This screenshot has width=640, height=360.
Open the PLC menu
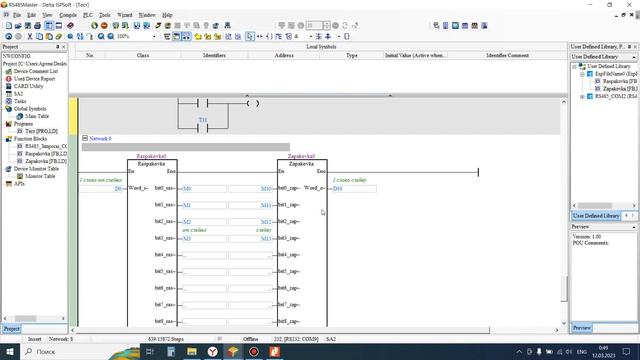point(88,15)
